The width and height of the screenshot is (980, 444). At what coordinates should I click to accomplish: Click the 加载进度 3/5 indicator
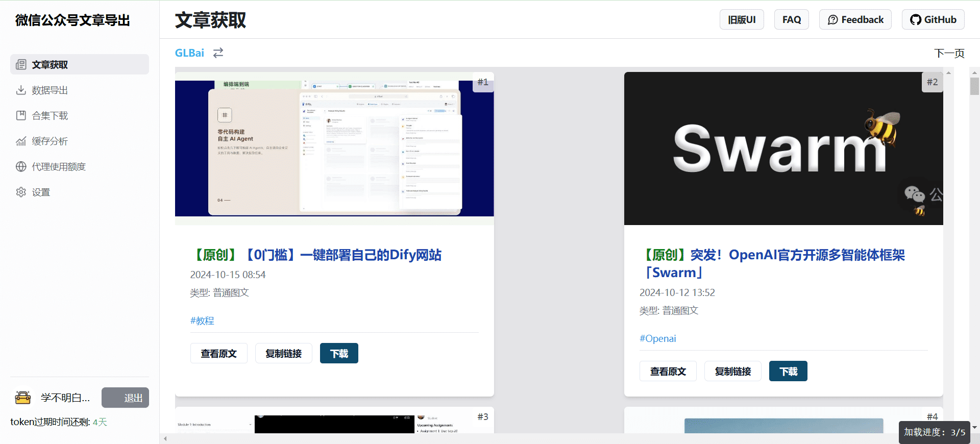coord(934,432)
